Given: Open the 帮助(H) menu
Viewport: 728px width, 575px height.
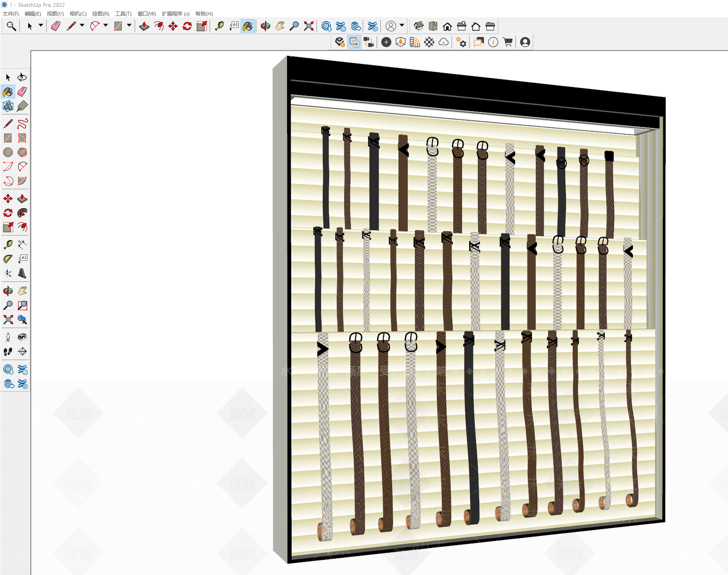Looking at the screenshot, I should pyautogui.click(x=204, y=14).
